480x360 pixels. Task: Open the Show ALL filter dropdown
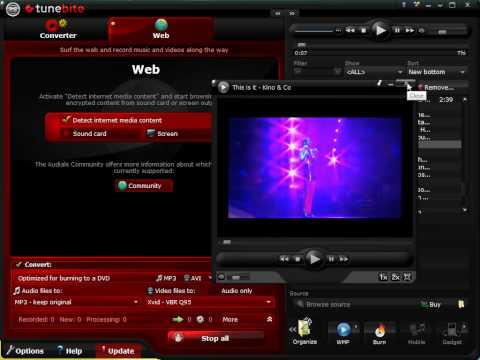374,72
